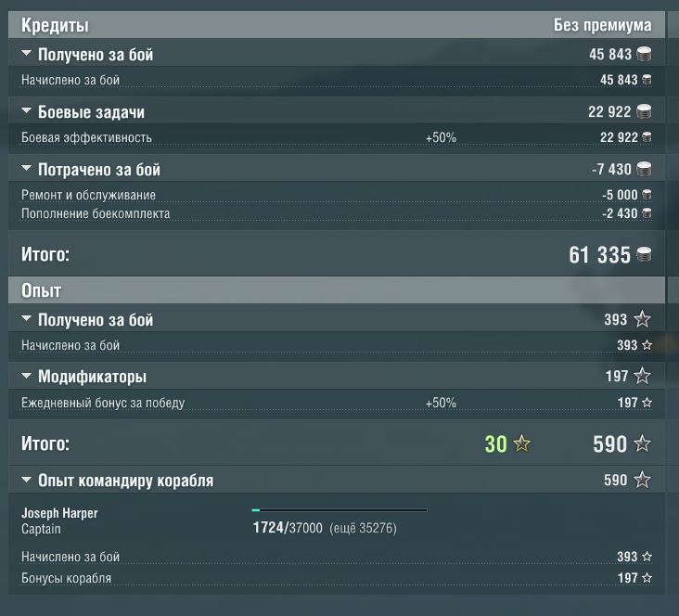Collapse the credits 'Получено за бой' section
This screenshot has height=616, width=679.
[26, 54]
